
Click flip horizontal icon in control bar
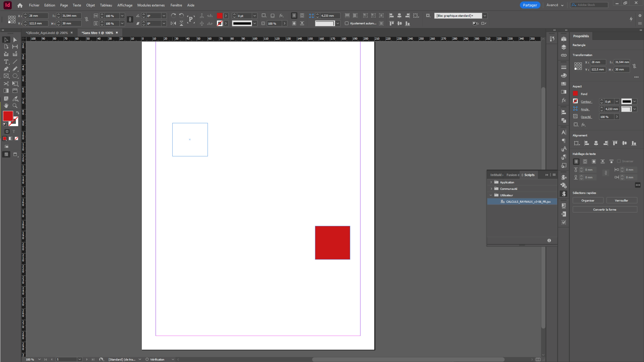[173, 23]
